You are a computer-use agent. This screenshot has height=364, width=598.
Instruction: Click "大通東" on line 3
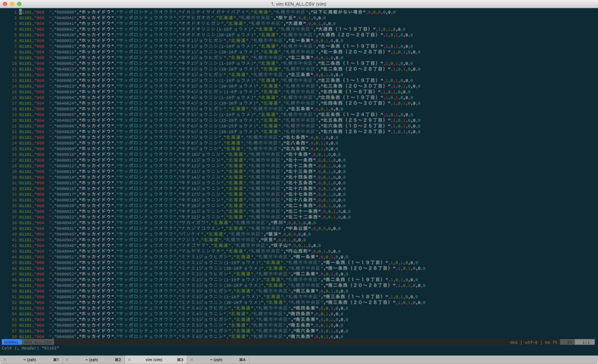(x=294, y=23)
